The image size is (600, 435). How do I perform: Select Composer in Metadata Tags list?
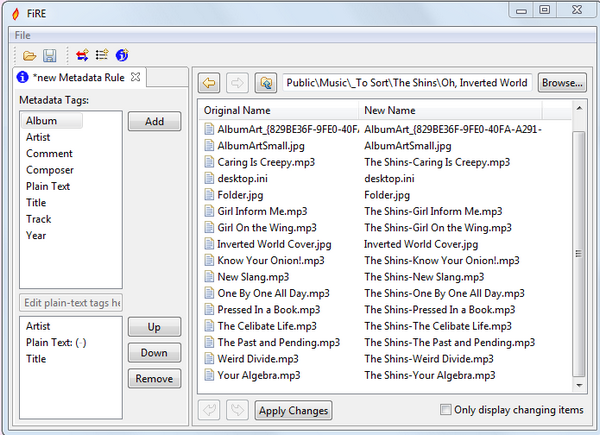[50, 170]
